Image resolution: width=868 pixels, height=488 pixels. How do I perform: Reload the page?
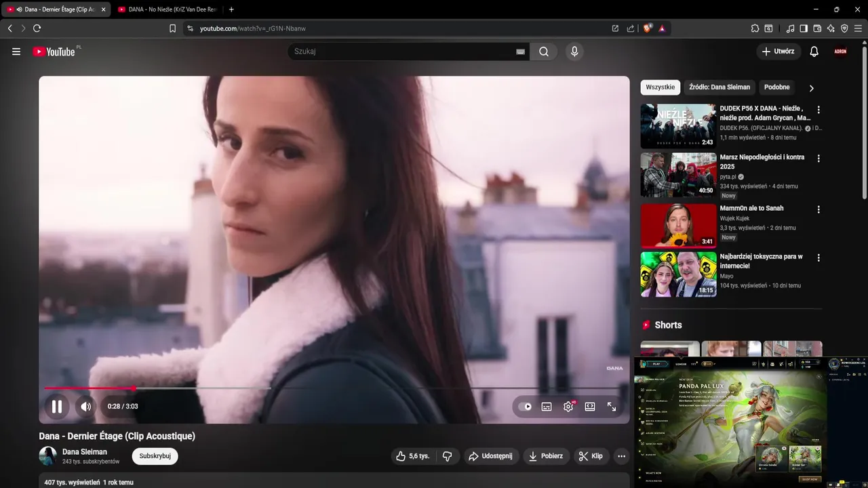[x=37, y=28]
